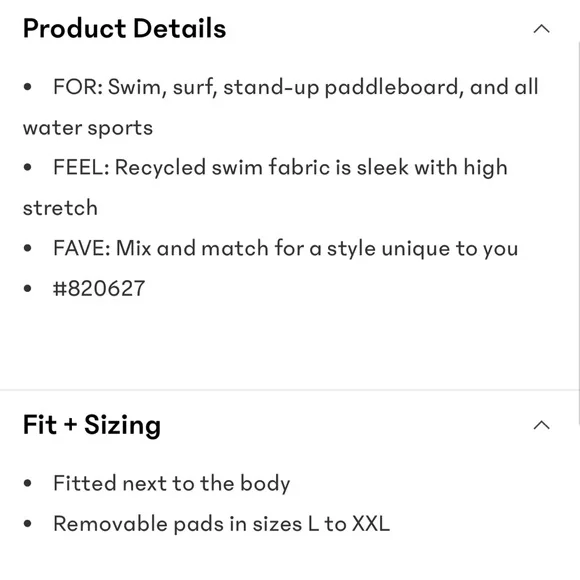This screenshot has width=580, height=580.
Task: Click the bullet before #820627
Action: [x=27, y=288]
